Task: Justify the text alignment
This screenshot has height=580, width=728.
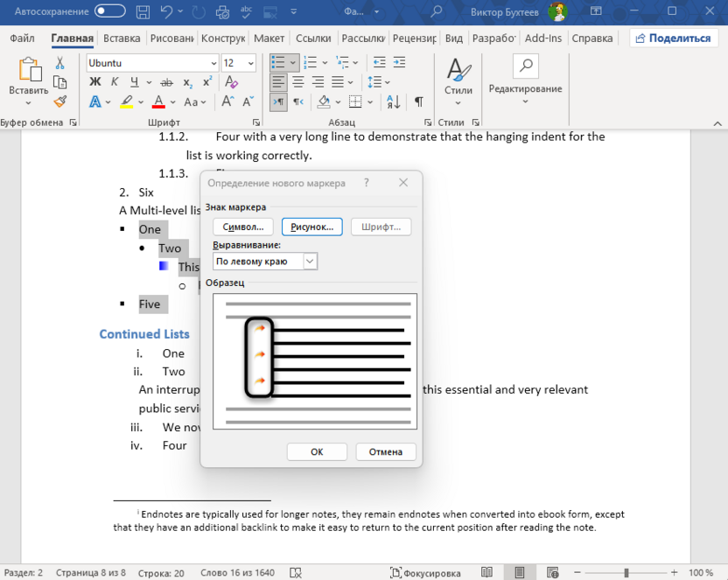Action: [x=338, y=82]
